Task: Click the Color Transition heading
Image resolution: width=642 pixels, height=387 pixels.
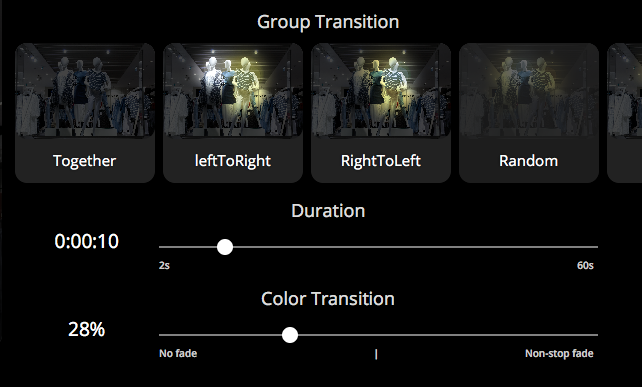Action: tap(328, 299)
